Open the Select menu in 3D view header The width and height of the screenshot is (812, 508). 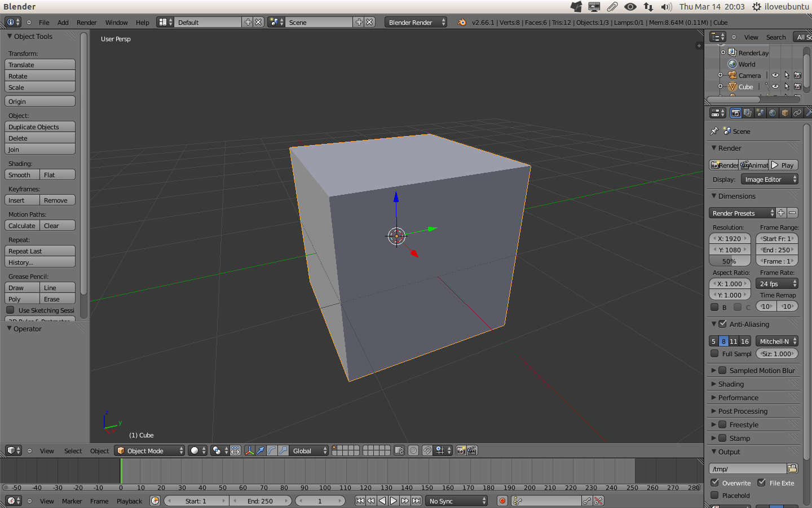pos(73,451)
